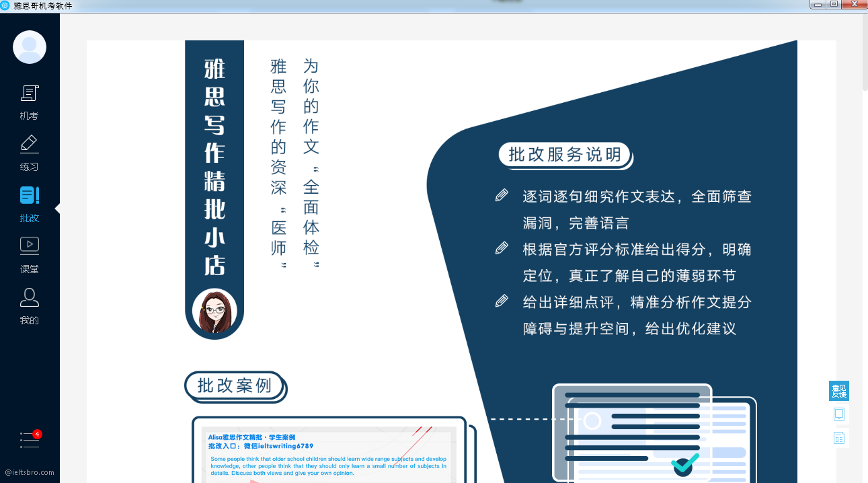Click text 微信ieltswriting6789 in sample
This screenshot has width=868, height=483.
pos(279,446)
